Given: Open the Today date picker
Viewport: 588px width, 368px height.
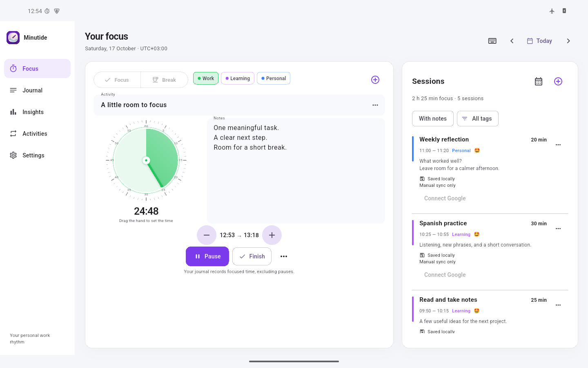Looking at the screenshot, I should pos(539,41).
